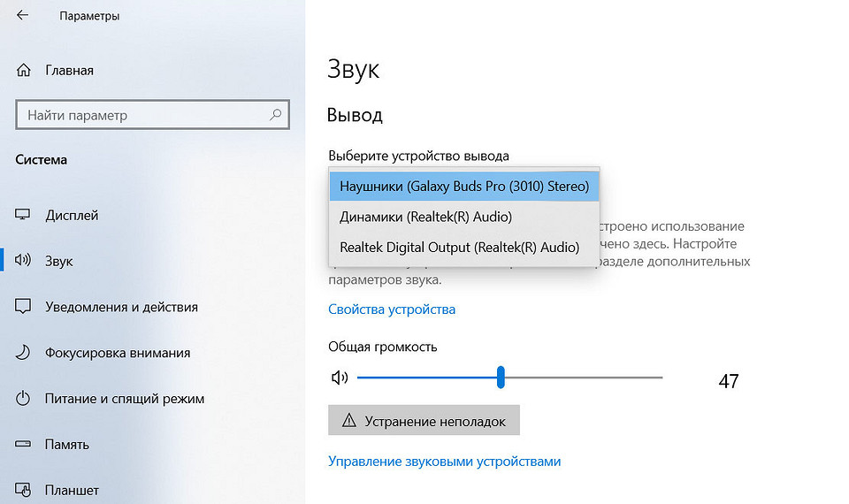849x504 pixels.
Task: Click the search magnifier icon
Action: click(x=276, y=115)
